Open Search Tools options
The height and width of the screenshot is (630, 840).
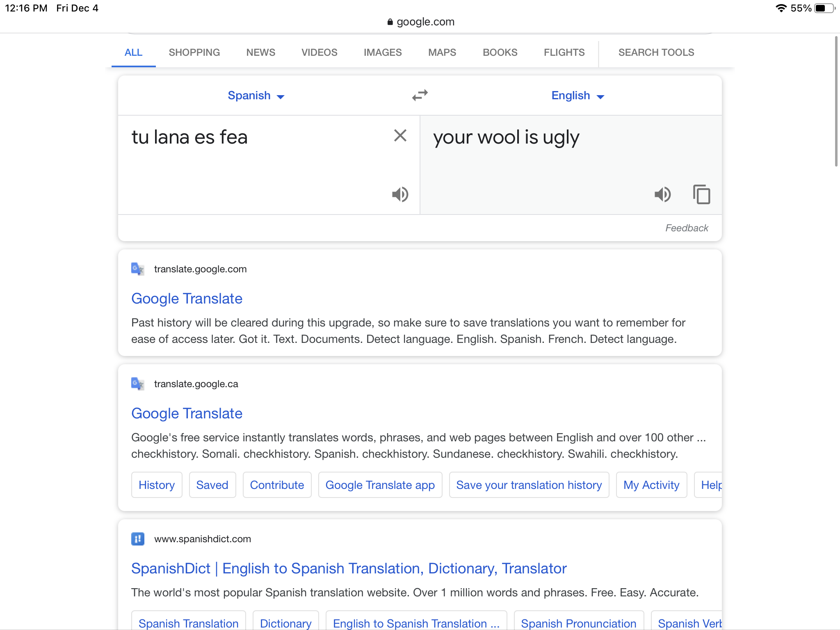tap(656, 52)
